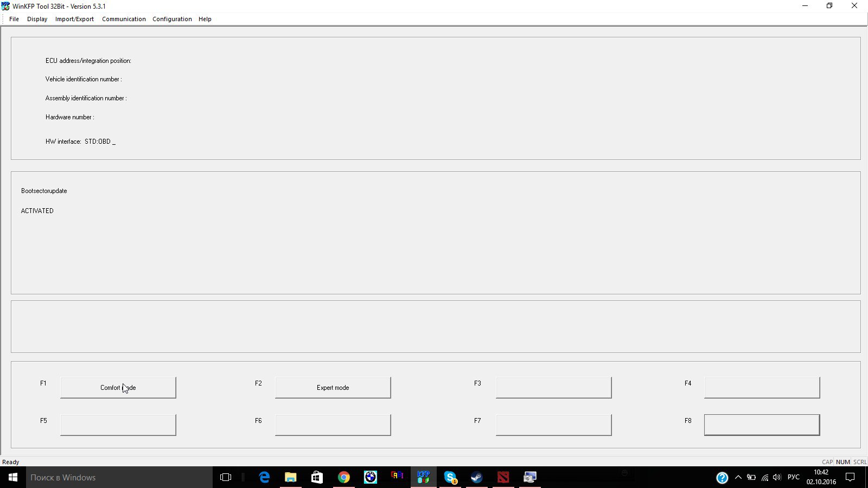Screen dimensions: 868x488
Task: Click the blue help question mark tray icon
Action: [x=722, y=478]
